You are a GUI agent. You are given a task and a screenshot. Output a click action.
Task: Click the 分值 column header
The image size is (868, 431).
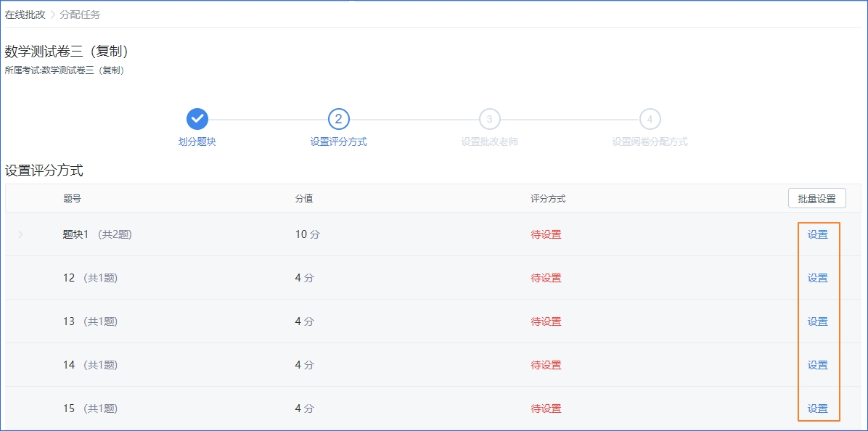304,199
